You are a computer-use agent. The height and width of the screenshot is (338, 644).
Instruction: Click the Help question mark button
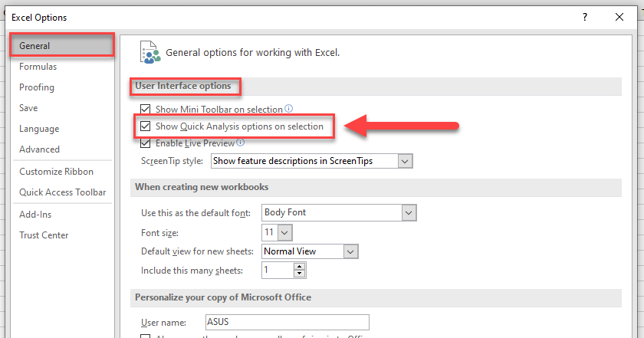click(x=585, y=17)
